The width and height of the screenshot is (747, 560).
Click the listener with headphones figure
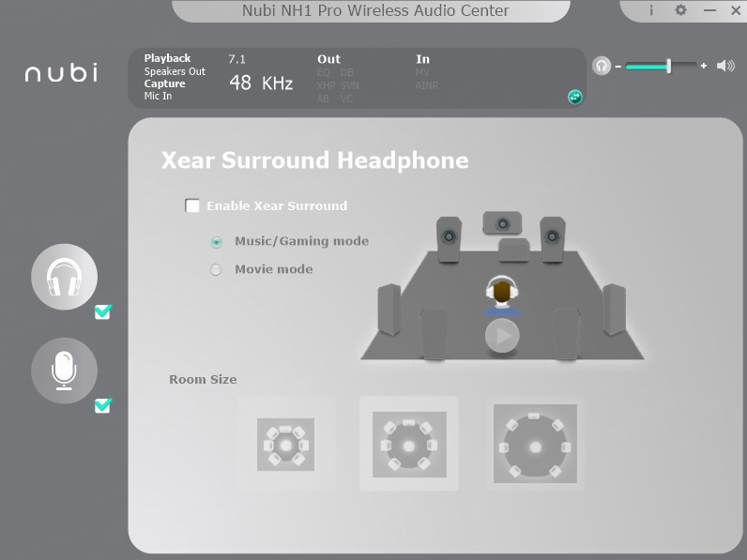point(502,295)
